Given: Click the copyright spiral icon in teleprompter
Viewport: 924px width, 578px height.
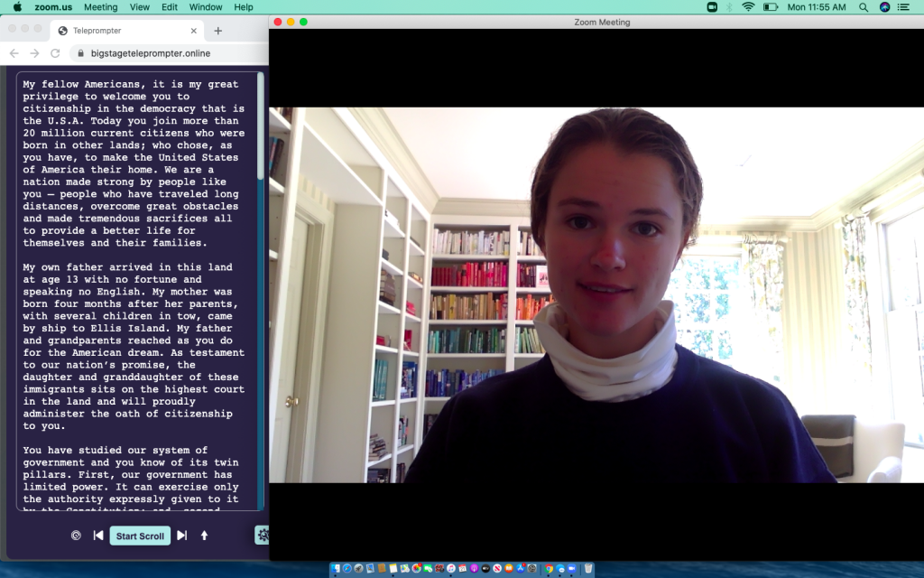Looking at the screenshot, I should point(76,536).
